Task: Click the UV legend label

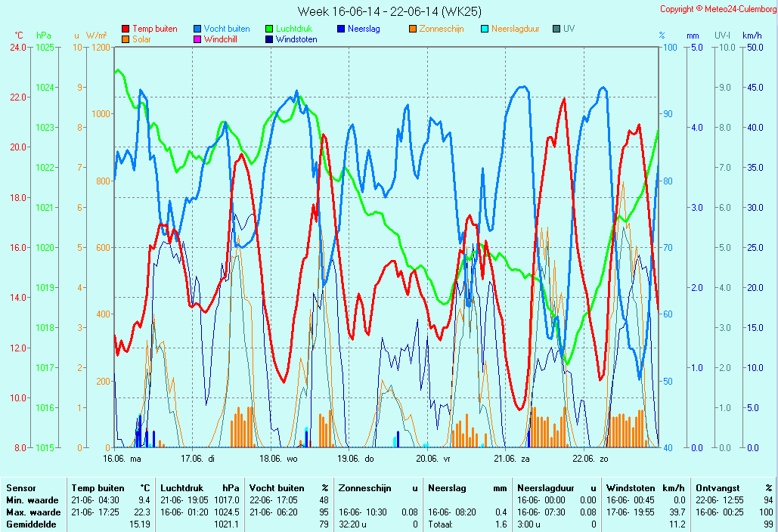Action: 569,29
